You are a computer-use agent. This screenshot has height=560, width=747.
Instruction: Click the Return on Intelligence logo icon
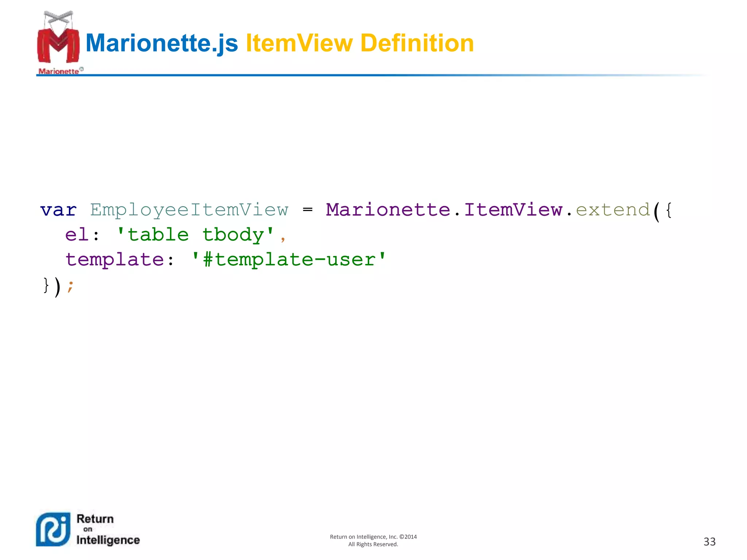point(53,529)
